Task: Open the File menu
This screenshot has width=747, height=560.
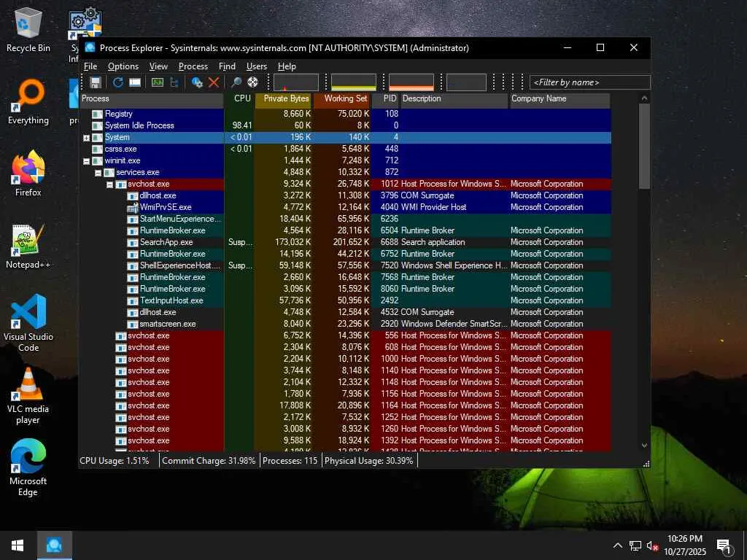Action: point(90,66)
